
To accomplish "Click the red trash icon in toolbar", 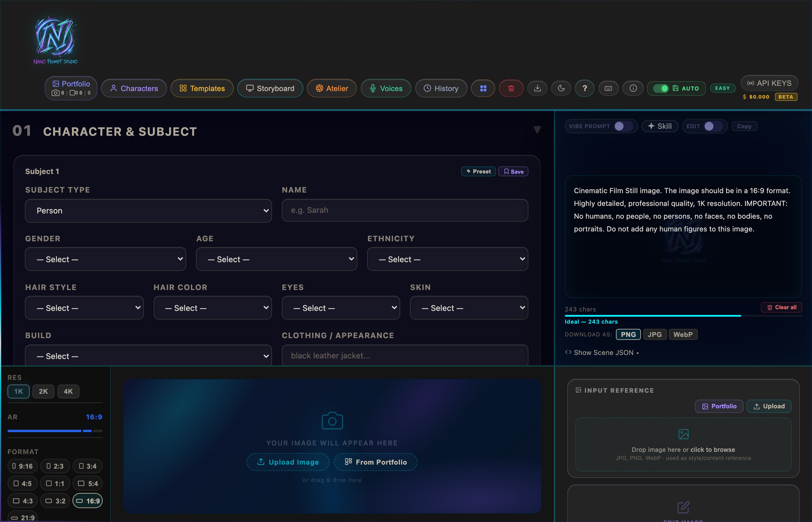I will [511, 88].
